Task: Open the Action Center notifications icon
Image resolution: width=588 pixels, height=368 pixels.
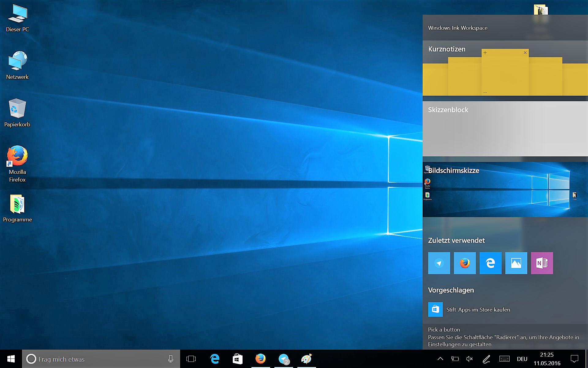Action: [x=575, y=359]
